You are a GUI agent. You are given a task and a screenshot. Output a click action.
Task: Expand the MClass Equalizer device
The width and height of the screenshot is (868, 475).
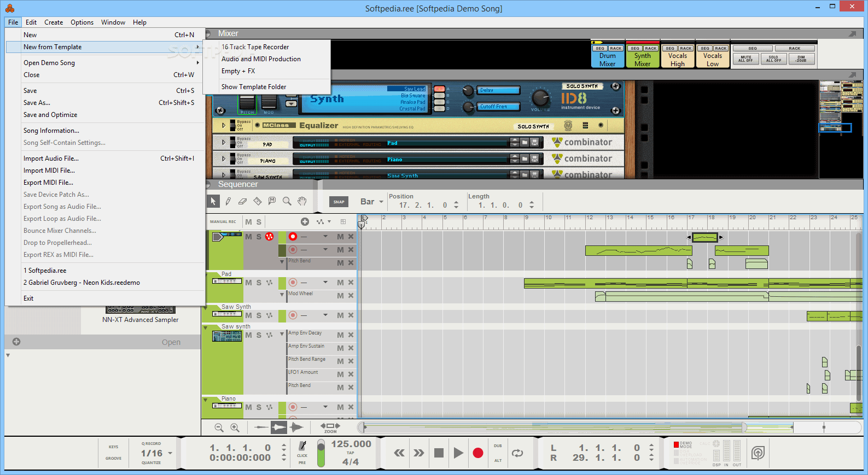223,125
